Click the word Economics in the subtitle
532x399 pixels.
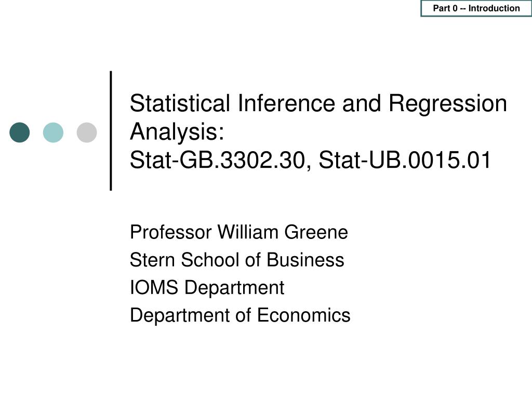click(303, 315)
